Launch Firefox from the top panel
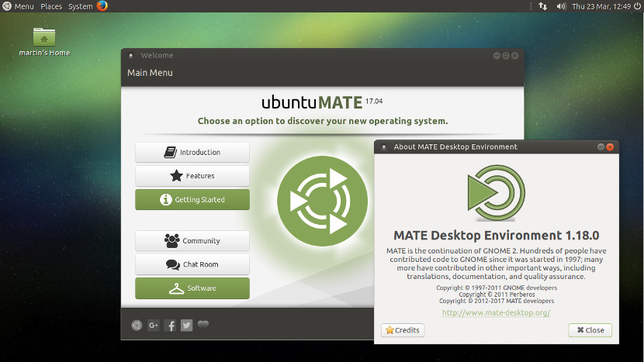 (102, 6)
